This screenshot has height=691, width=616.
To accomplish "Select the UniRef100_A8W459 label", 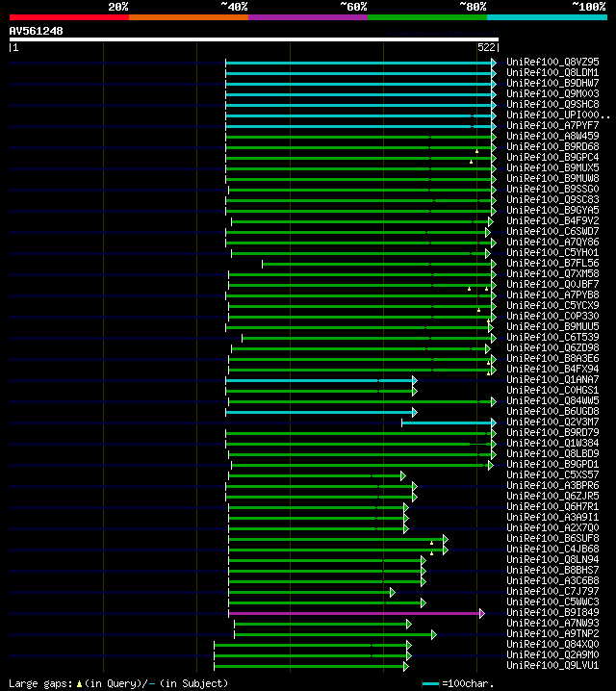I will click(552, 136).
